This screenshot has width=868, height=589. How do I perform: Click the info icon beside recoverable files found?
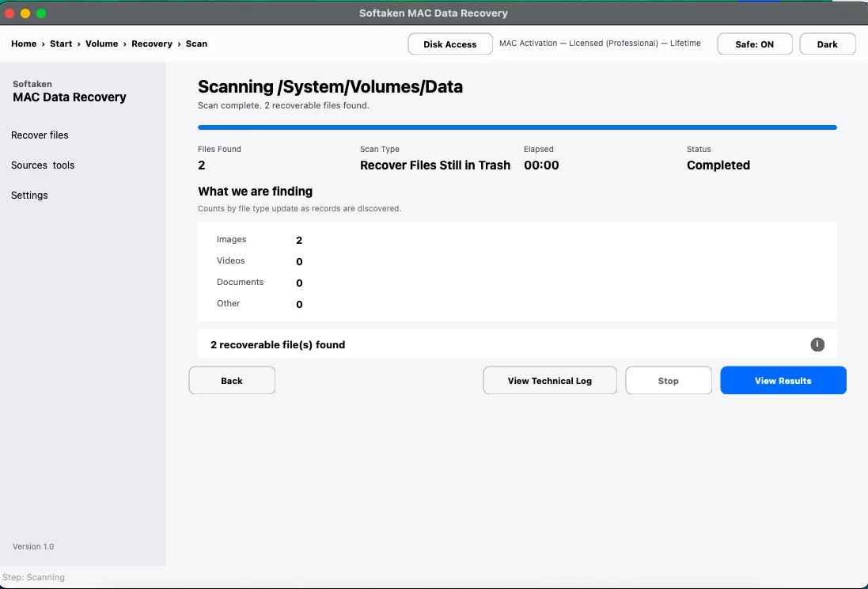(x=817, y=344)
